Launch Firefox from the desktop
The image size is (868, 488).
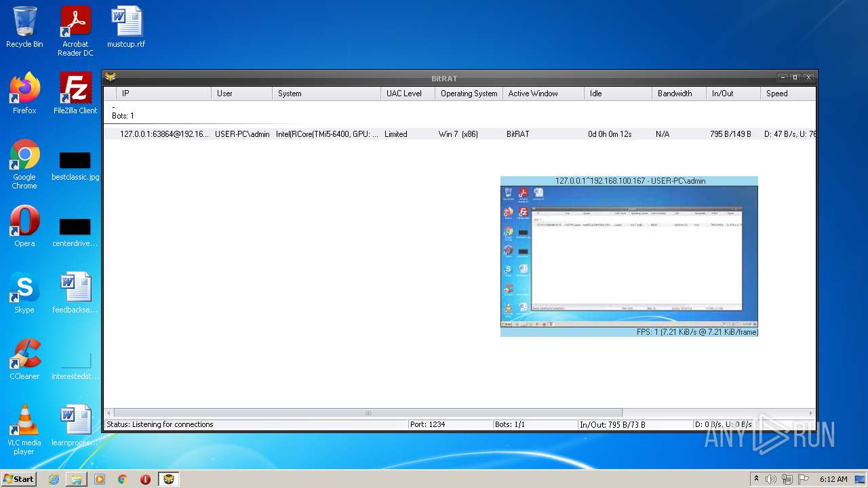pos(24,94)
